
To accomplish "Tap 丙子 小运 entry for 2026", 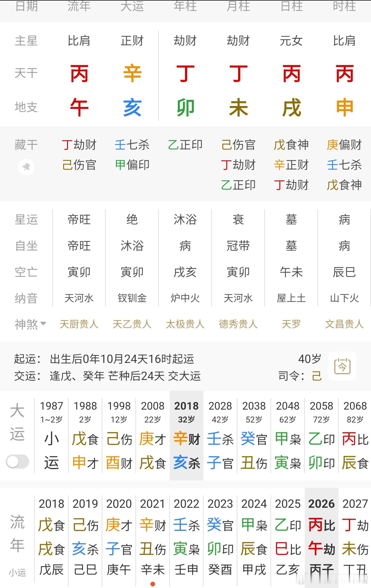I will (322, 569).
